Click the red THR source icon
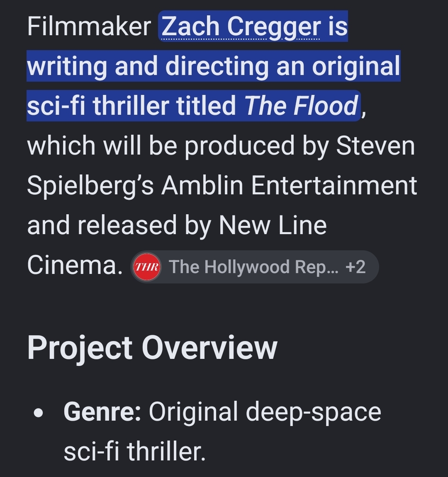Viewport: 448px width, 477px height. [147, 267]
